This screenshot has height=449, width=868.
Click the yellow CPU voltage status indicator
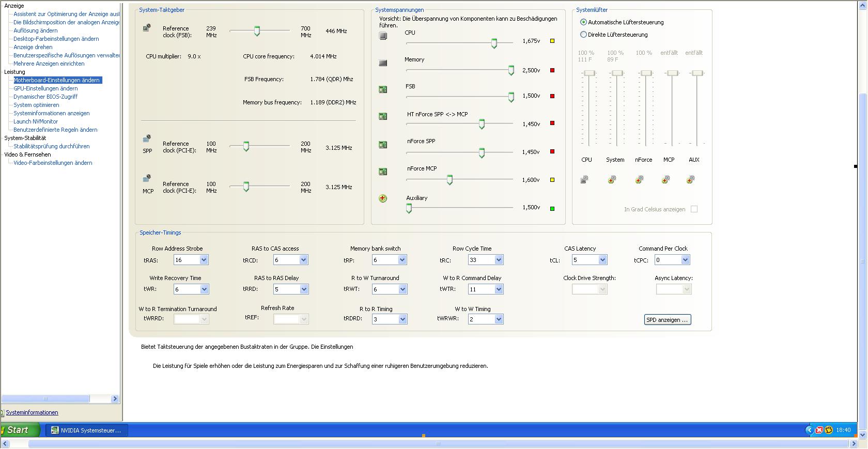(x=552, y=41)
